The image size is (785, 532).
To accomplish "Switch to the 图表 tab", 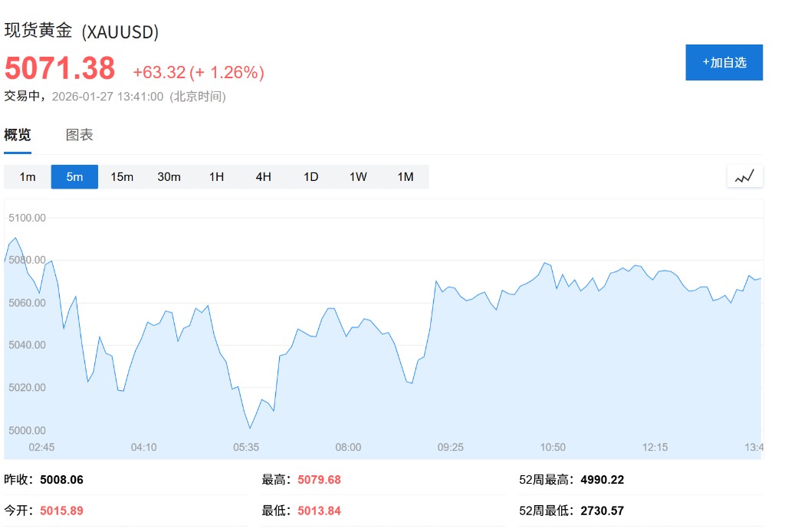I will coord(80,135).
